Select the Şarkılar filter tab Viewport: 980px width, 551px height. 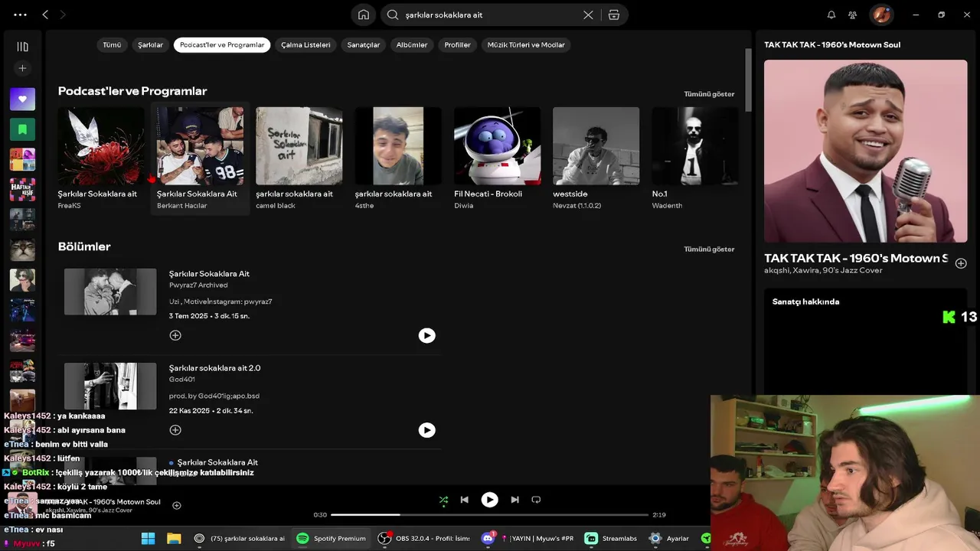point(150,45)
